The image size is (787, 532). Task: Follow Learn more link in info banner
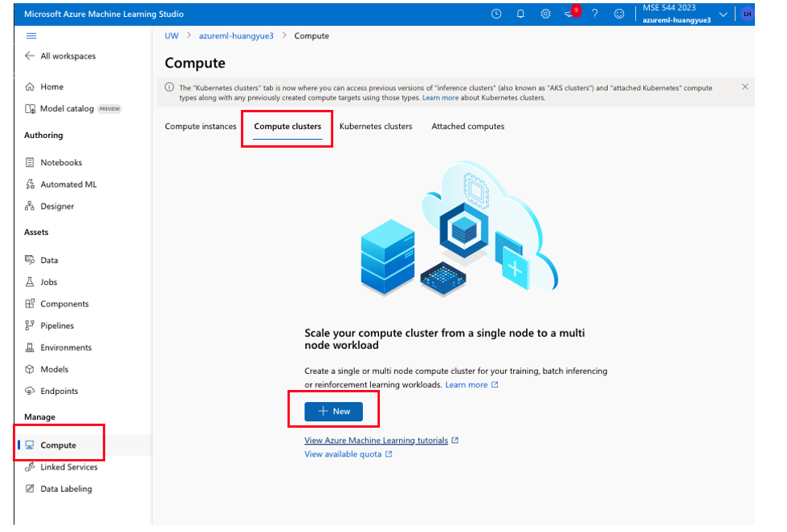pos(440,98)
